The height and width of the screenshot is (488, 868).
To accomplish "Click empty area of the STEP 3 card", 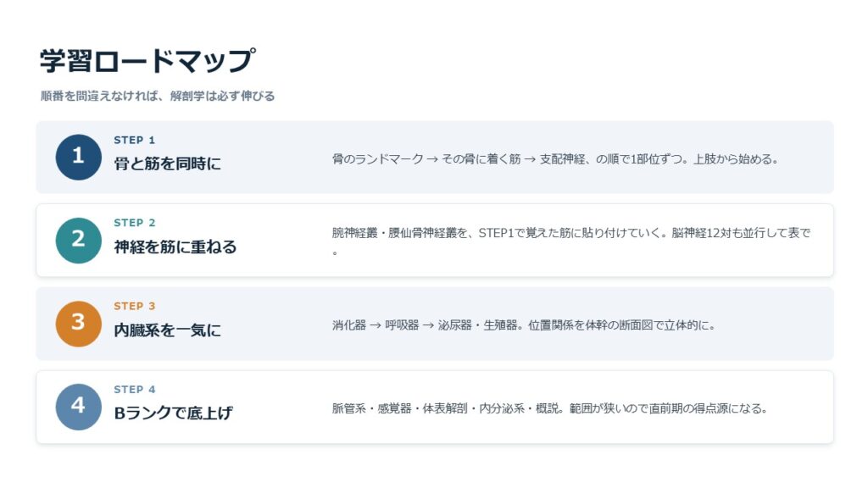I will click(775, 346).
